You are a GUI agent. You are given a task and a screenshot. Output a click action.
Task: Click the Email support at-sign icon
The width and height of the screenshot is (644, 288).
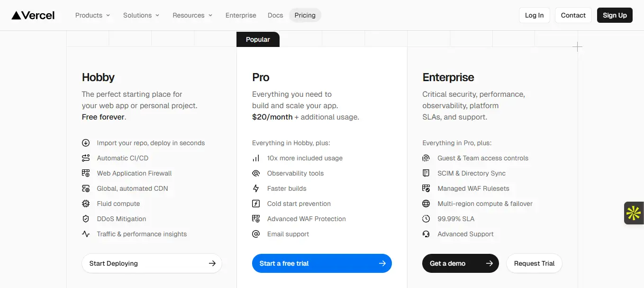pos(256,234)
